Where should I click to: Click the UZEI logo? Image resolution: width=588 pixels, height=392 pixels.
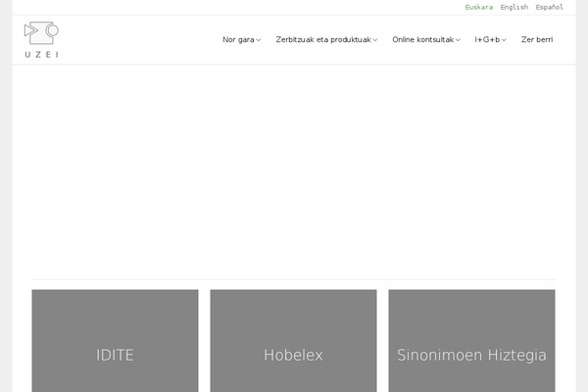tap(41, 40)
